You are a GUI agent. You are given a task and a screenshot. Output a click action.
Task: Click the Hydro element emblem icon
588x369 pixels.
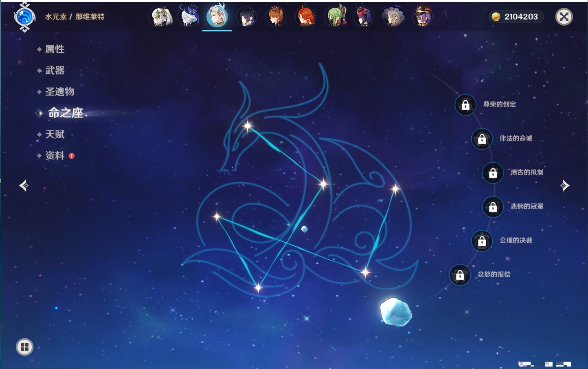coord(24,17)
